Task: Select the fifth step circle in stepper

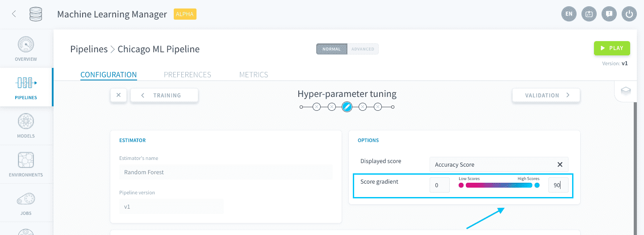Action: pyautogui.click(x=378, y=107)
